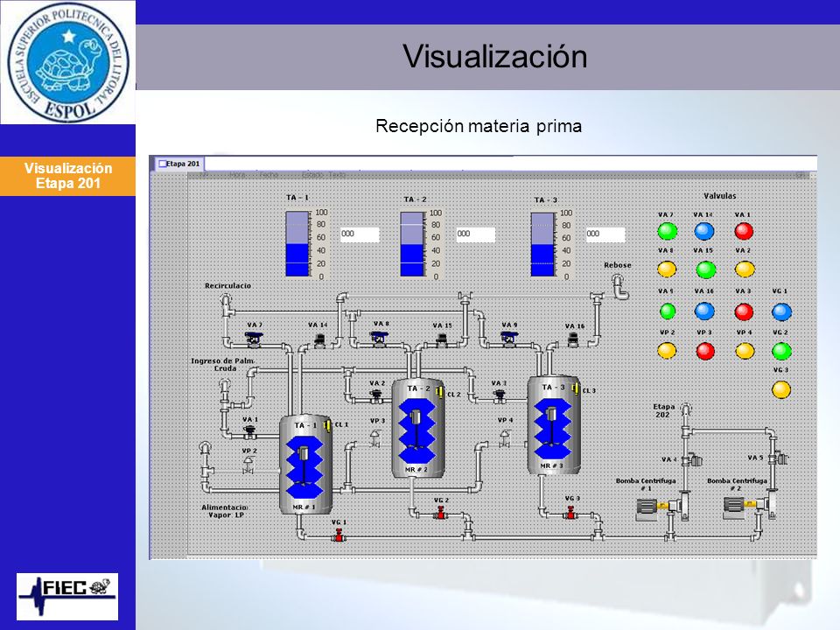The height and width of the screenshot is (630, 840).
Task: Toggle the green VG 2 indicator light
Action: [781, 352]
